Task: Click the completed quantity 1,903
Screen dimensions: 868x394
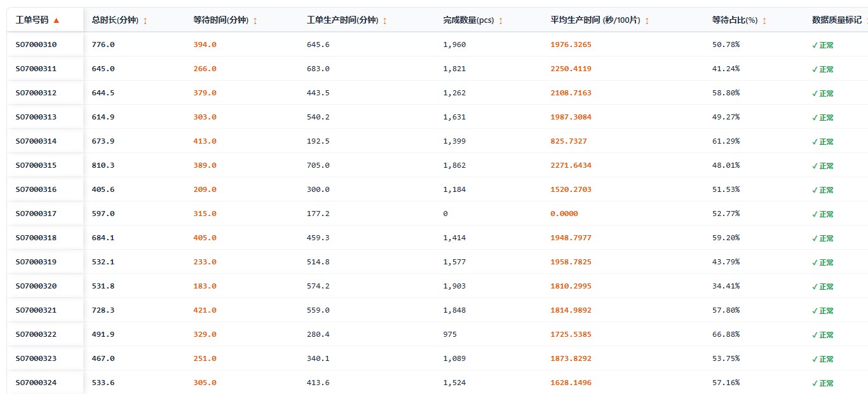Action: pos(455,286)
